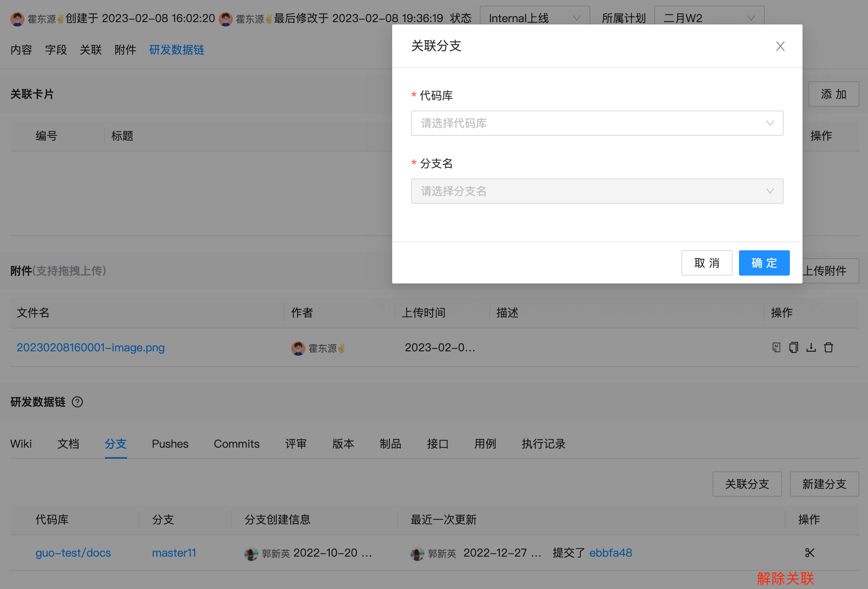This screenshot has height=589, width=868.
Task: Preview attachment as Markdown document
Action: point(776,347)
